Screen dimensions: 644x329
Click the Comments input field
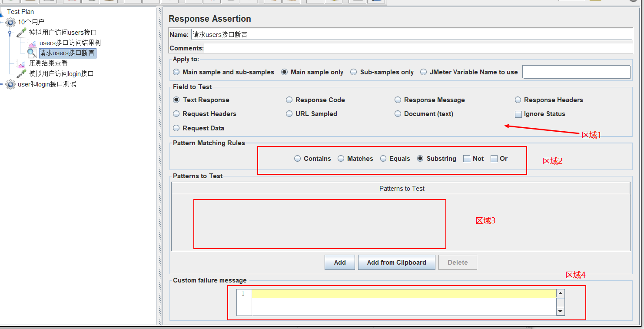pos(418,48)
